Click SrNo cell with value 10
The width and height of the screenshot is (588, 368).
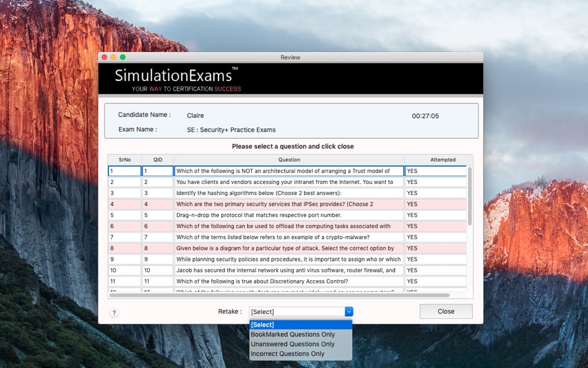click(124, 270)
